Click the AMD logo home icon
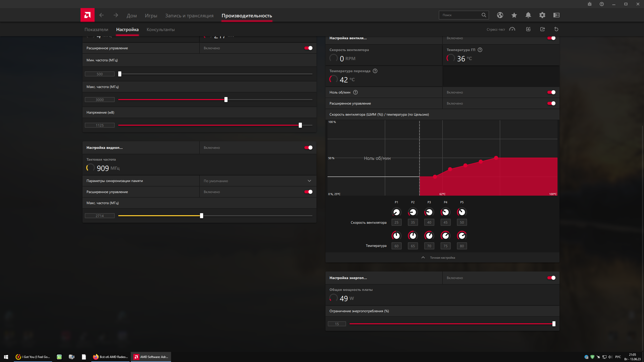 coord(87,15)
